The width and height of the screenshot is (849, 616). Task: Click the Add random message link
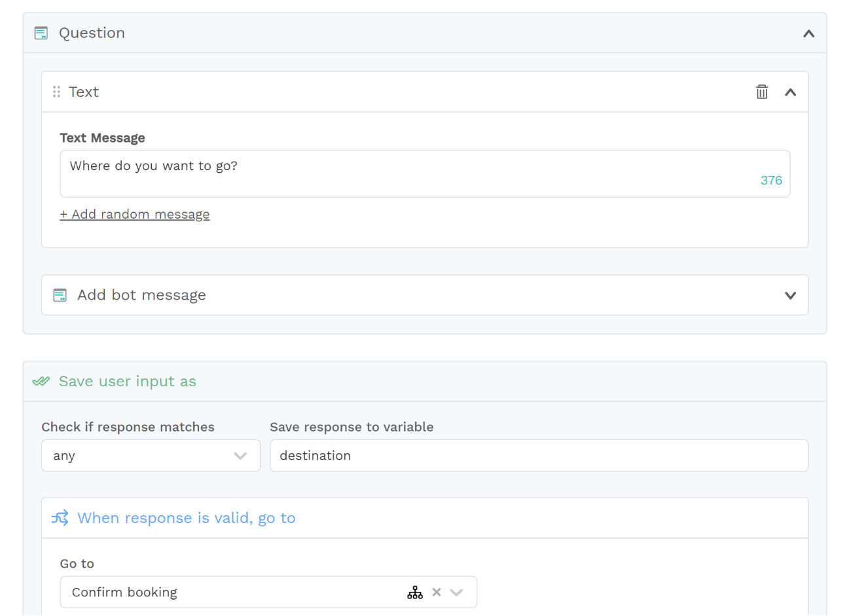135,214
